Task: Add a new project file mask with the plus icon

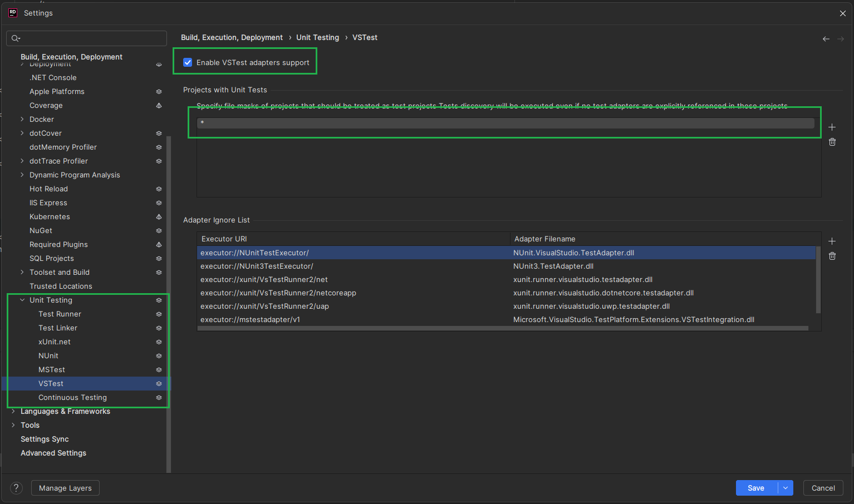Action: point(832,127)
